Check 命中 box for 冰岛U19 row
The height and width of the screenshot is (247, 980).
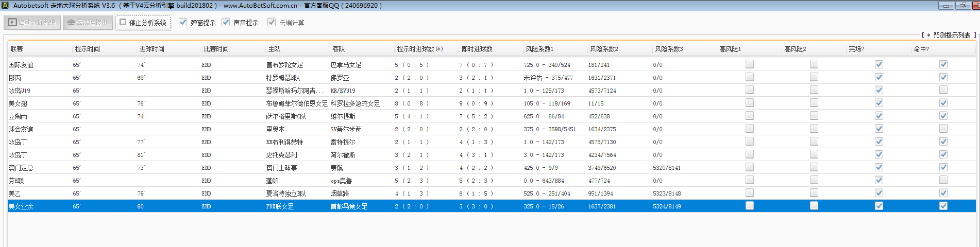point(943,90)
